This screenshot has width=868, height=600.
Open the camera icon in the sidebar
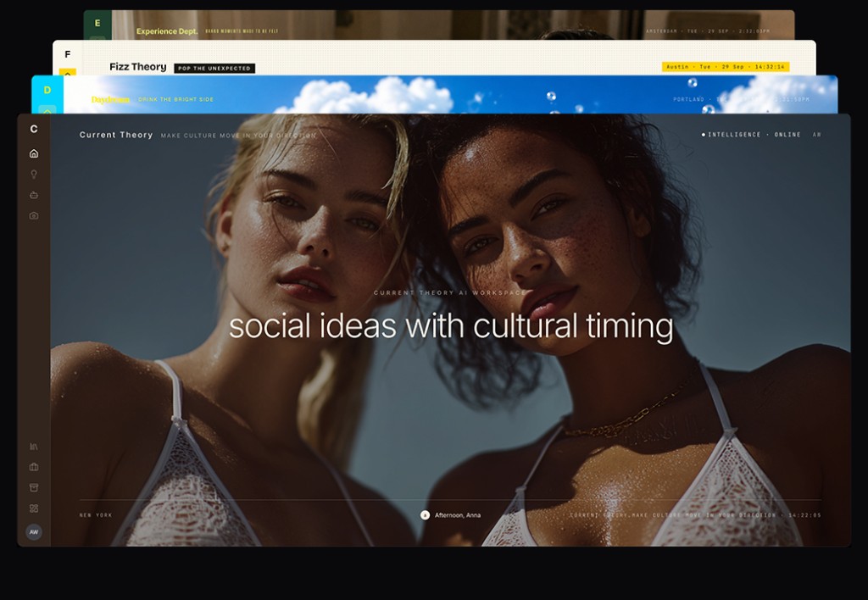coord(34,216)
